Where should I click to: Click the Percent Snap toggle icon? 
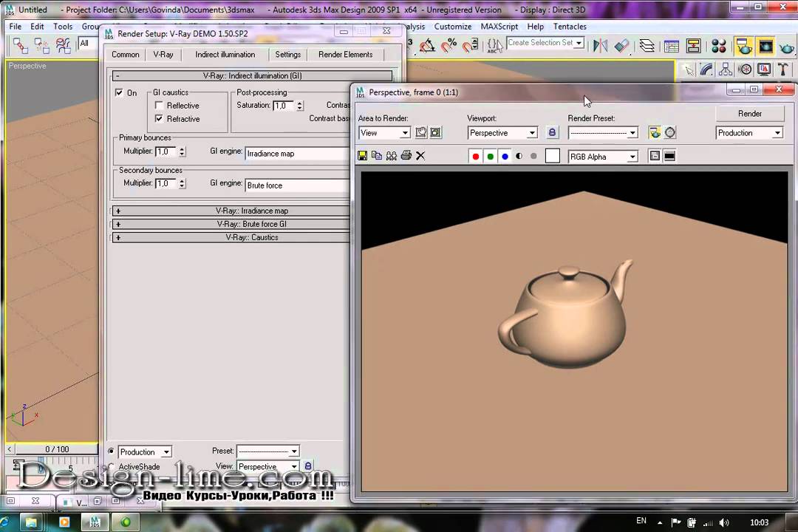tap(449, 46)
